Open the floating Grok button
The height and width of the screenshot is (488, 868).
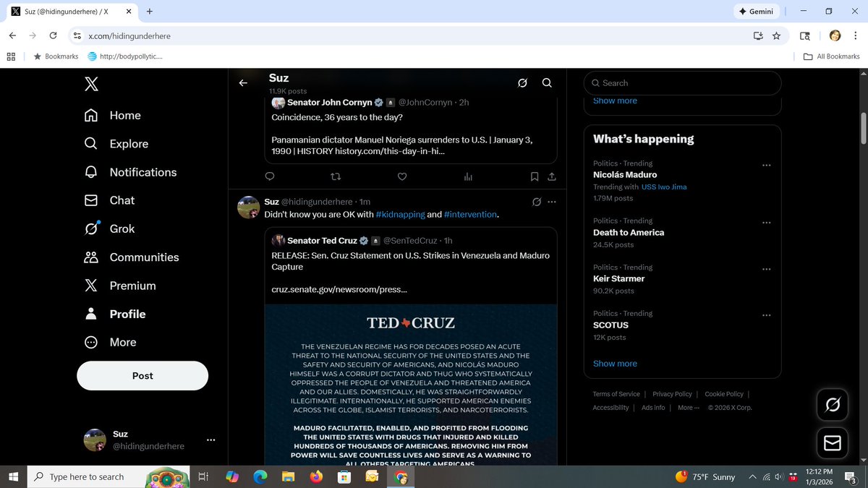tap(833, 405)
